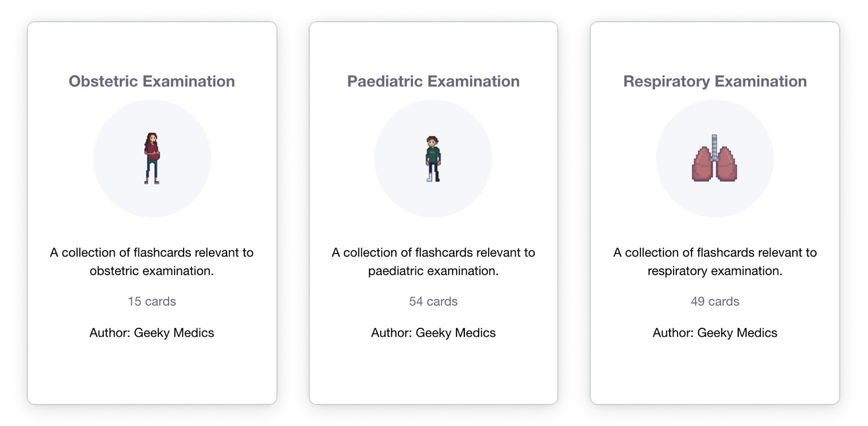
Task: Click Author: Geeky Medics on Respiratory card
Action: point(715,333)
